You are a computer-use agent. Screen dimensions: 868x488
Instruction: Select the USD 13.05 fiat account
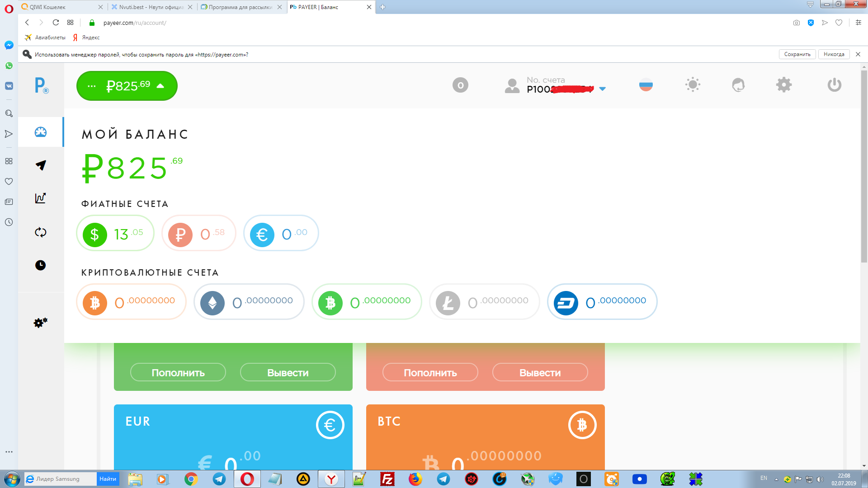[x=115, y=233]
